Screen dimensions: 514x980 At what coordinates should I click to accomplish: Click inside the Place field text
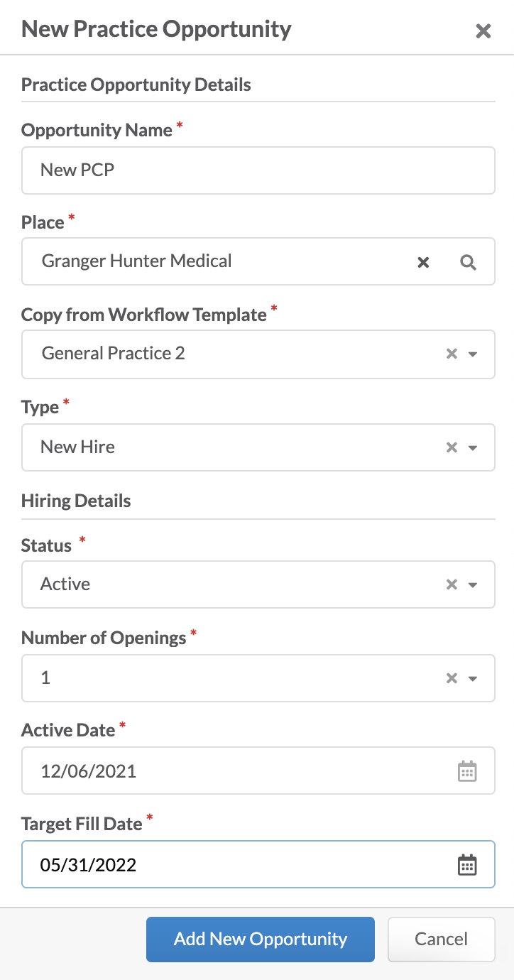click(x=137, y=261)
